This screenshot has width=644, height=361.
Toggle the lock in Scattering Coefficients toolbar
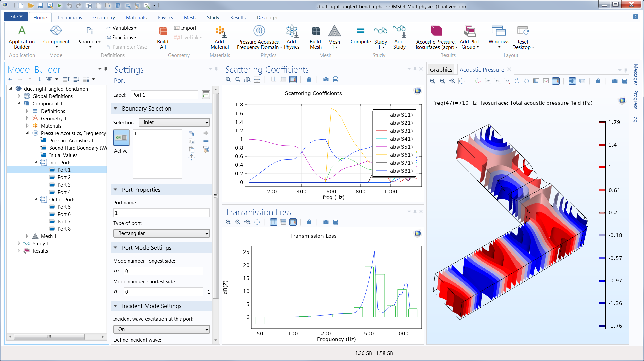pyautogui.click(x=309, y=79)
